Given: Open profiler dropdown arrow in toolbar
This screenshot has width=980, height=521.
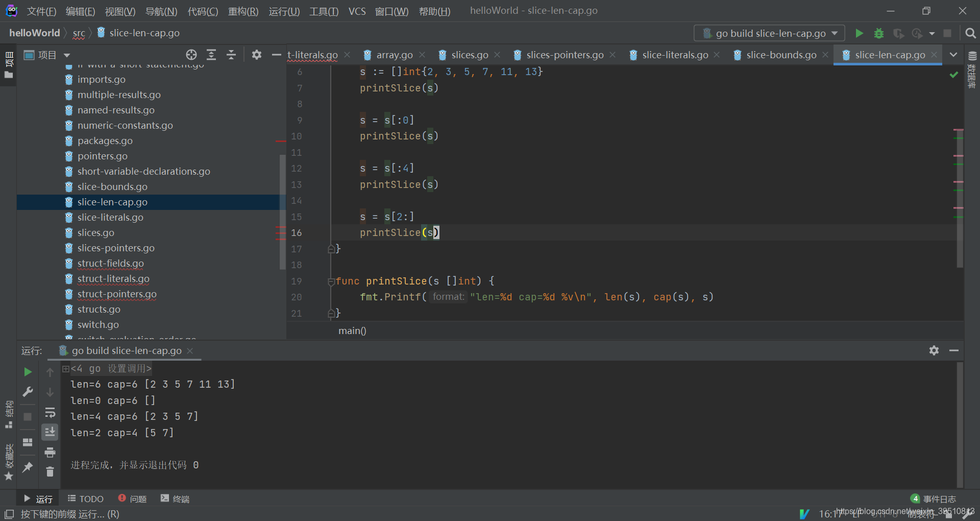Looking at the screenshot, I should coord(932,33).
